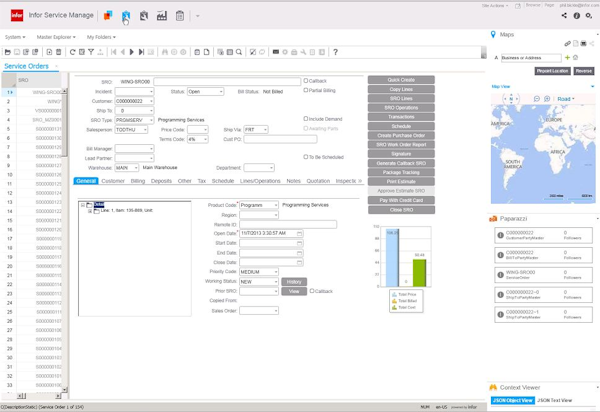Tick the top Callback checkbox next to SRO
The image size is (600, 412).
pos(306,81)
